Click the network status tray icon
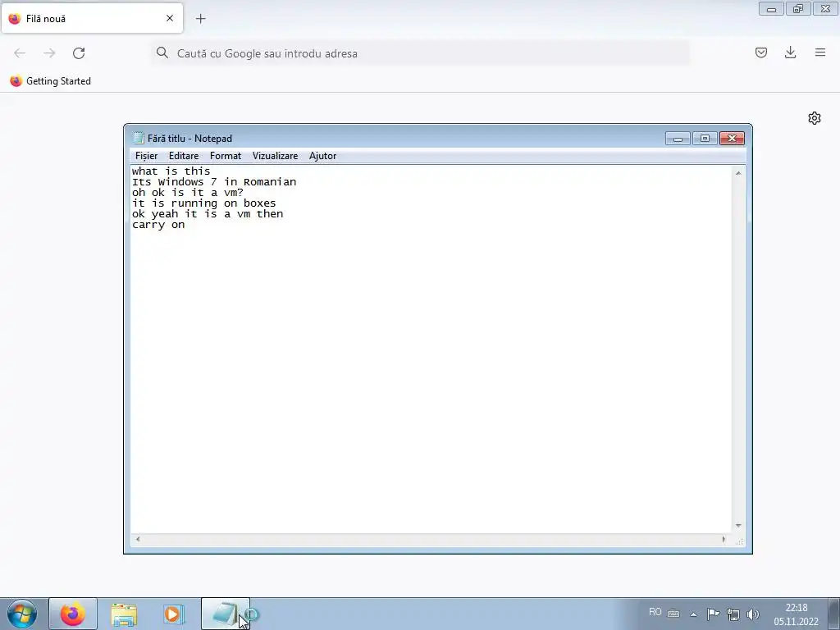This screenshot has width=840, height=630. click(733, 614)
